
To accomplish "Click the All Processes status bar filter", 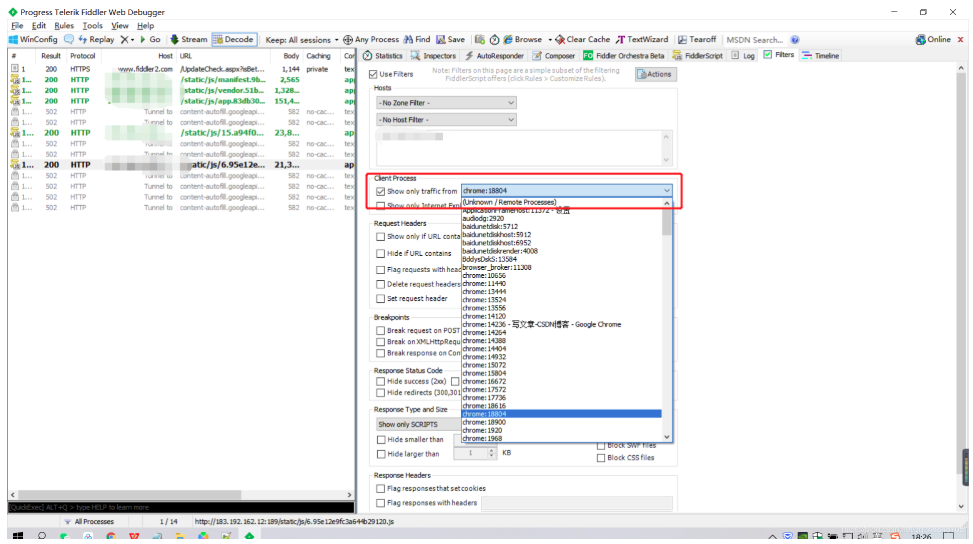I will pyautogui.click(x=89, y=522).
